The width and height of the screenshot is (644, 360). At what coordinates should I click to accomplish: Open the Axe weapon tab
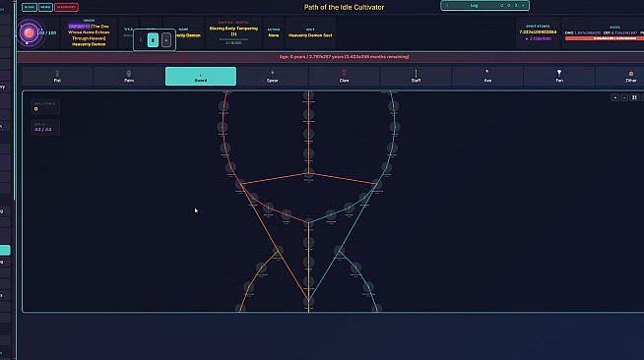click(487, 77)
